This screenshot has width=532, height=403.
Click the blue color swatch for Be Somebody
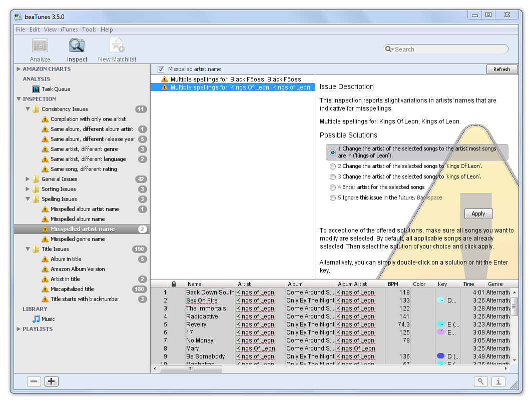tap(440, 356)
